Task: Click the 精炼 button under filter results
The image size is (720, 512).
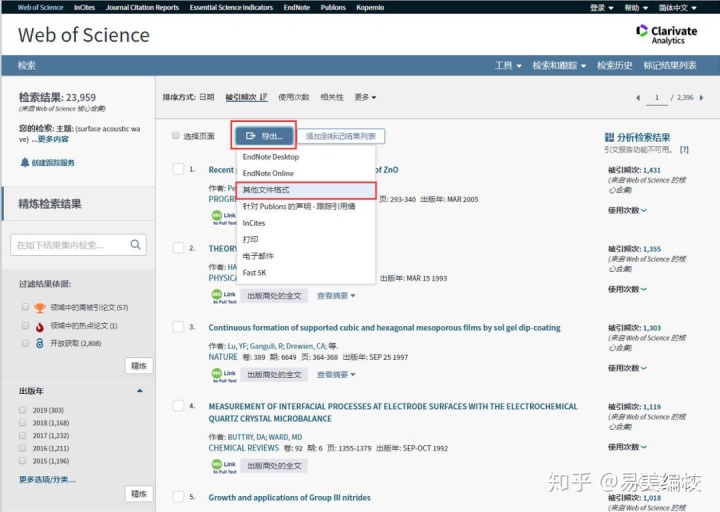Action: [x=139, y=366]
